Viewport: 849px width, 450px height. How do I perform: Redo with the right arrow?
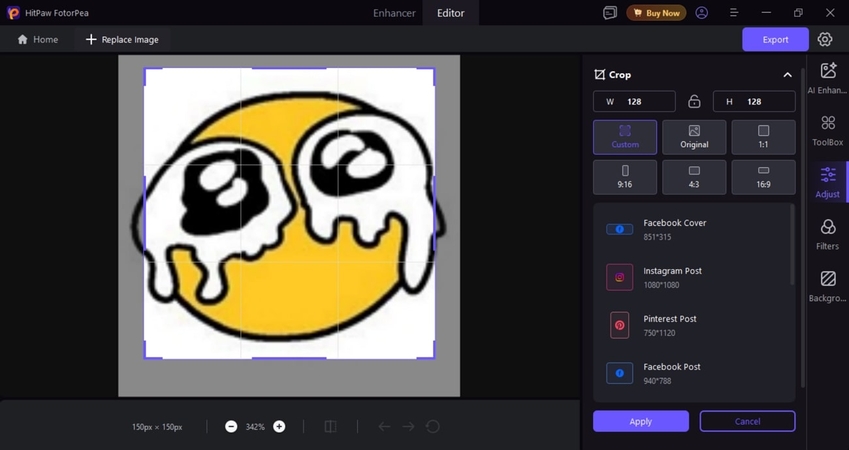408,427
